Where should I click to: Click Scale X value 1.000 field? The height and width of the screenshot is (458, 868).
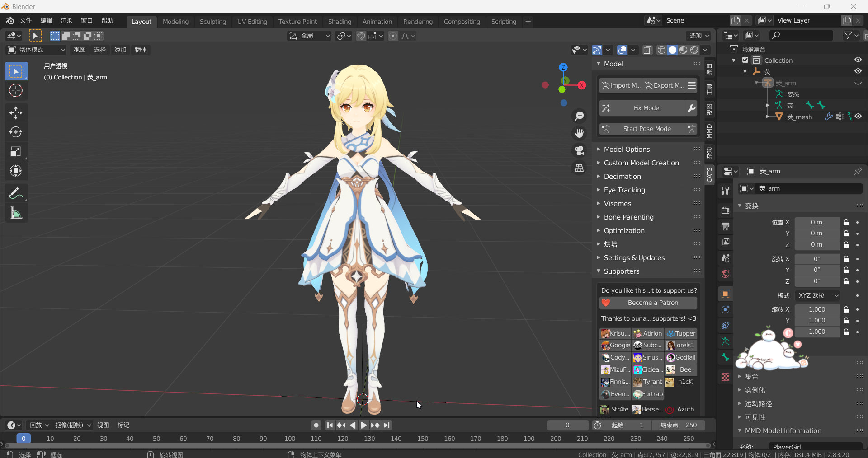pyautogui.click(x=817, y=309)
